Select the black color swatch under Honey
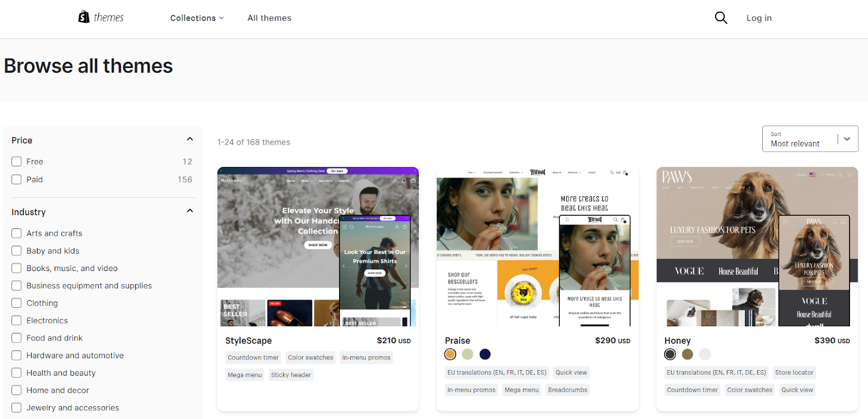Screen dimensions: 868x419 click(670, 354)
